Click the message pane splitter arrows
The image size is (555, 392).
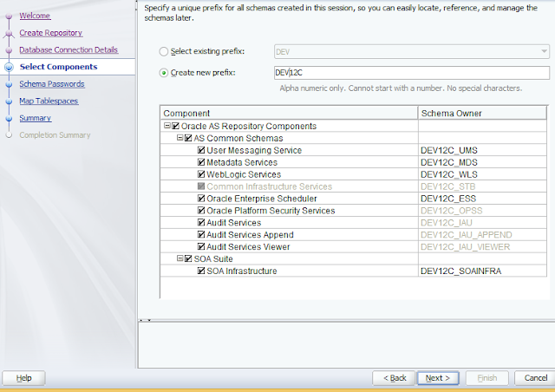(x=145, y=320)
